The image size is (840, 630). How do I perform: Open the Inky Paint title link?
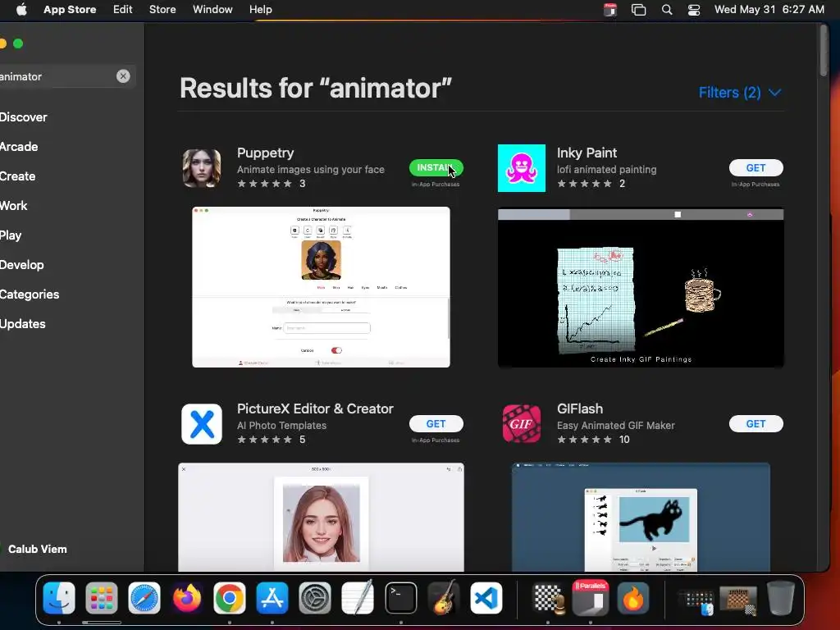[x=587, y=153]
